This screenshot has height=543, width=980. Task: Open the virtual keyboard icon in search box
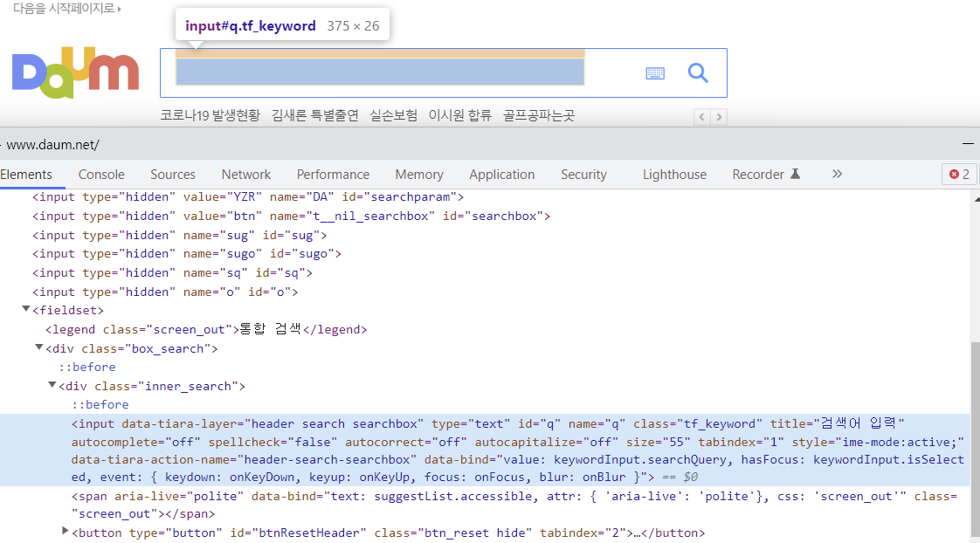(x=655, y=73)
